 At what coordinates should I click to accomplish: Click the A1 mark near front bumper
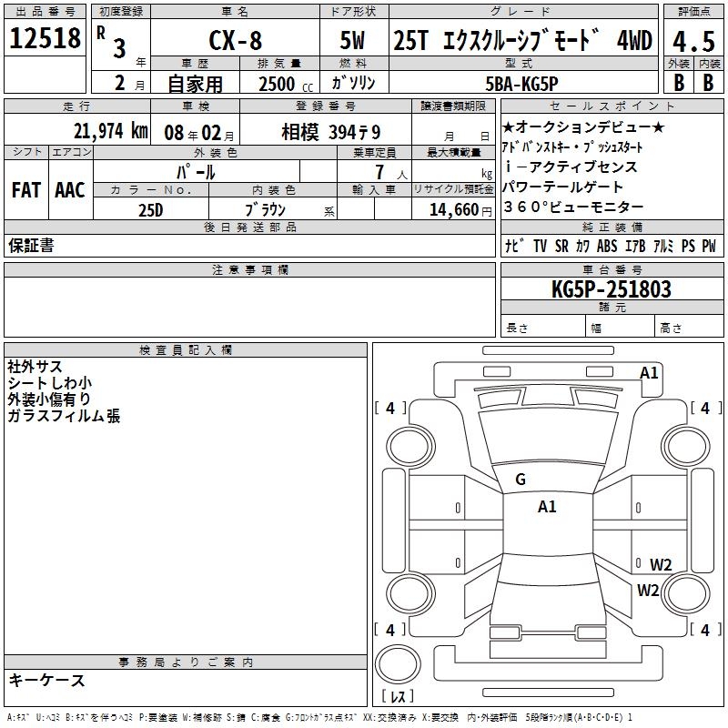[649, 373]
